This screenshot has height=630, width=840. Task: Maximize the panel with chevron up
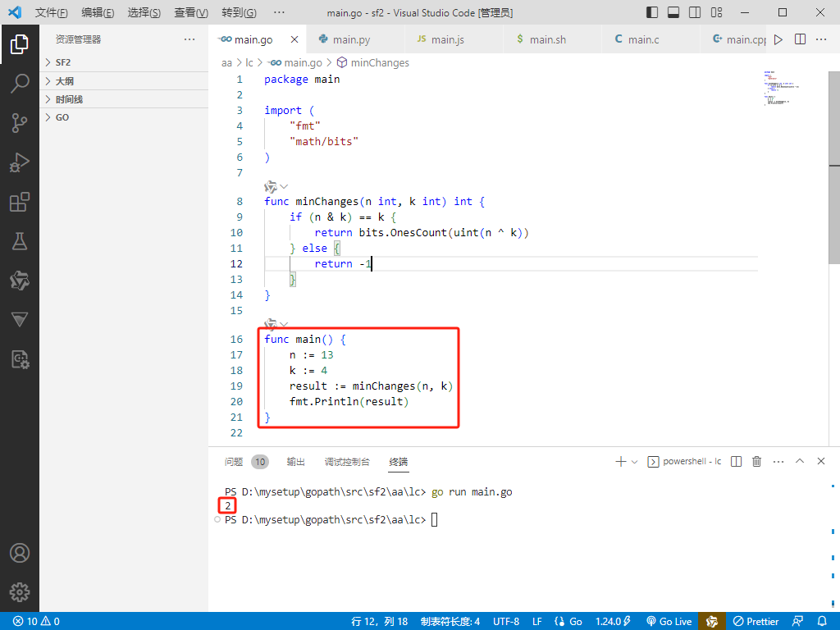[800, 461]
